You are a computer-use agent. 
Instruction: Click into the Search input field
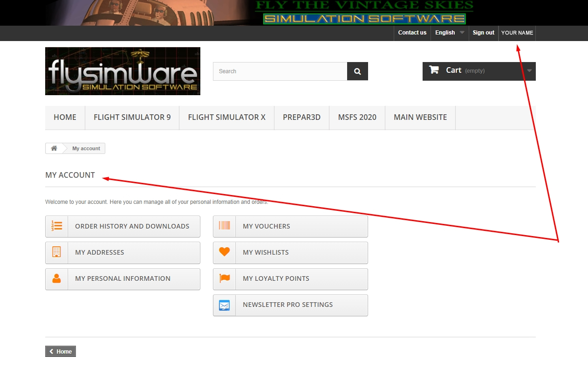(x=280, y=71)
